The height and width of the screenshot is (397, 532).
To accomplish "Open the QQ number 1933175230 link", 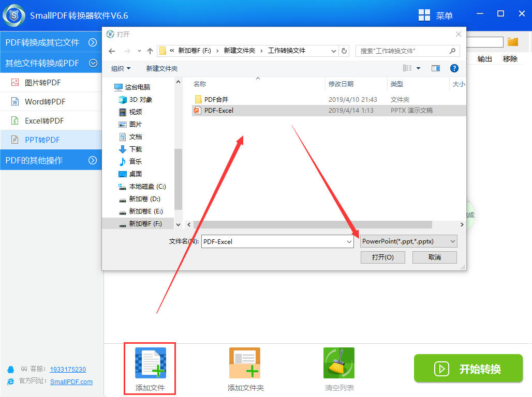I will (68, 369).
